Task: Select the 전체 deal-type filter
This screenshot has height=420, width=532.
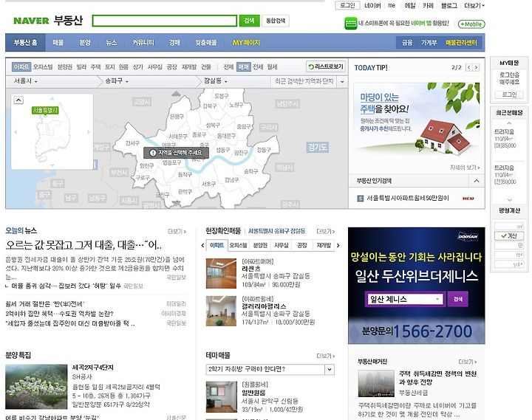Action: click(x=228, y=67)
